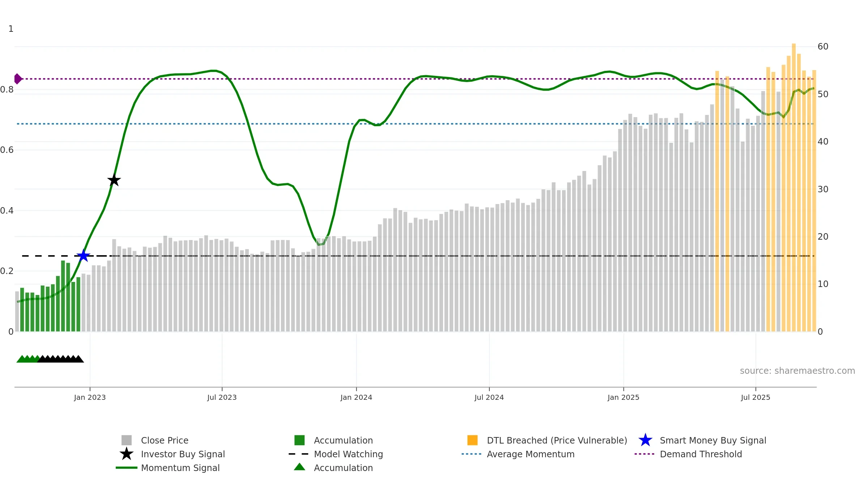Click the green Momentum Signal legend line
The width and height of the screenshot is (868, 488).
(x=127, y=468)
